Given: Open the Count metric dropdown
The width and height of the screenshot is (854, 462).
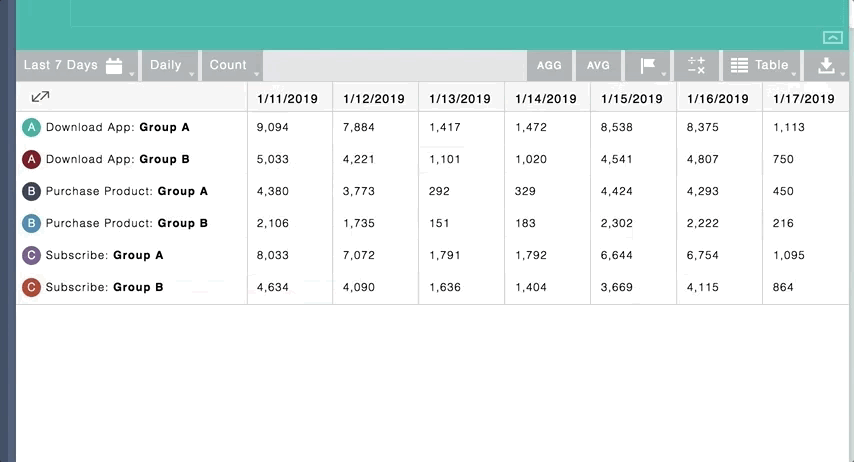Looking at the screenshot, I should tap(232, 65).
